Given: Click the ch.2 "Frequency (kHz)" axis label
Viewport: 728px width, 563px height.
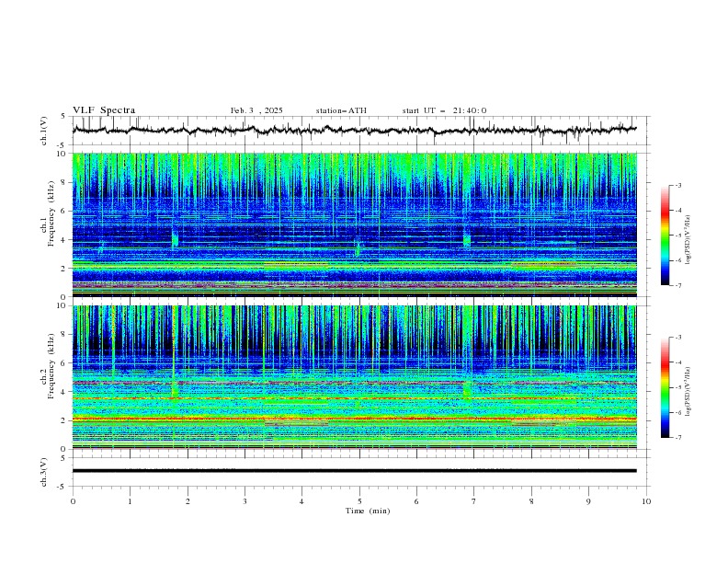Looking at the screenshot, I should point(51,366).
